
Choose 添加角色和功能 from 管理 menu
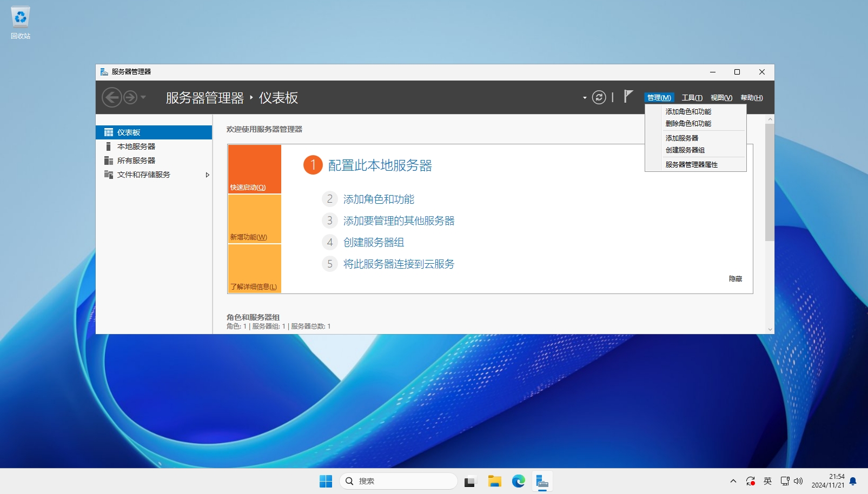pyautogui.click(x=688, y=111)
